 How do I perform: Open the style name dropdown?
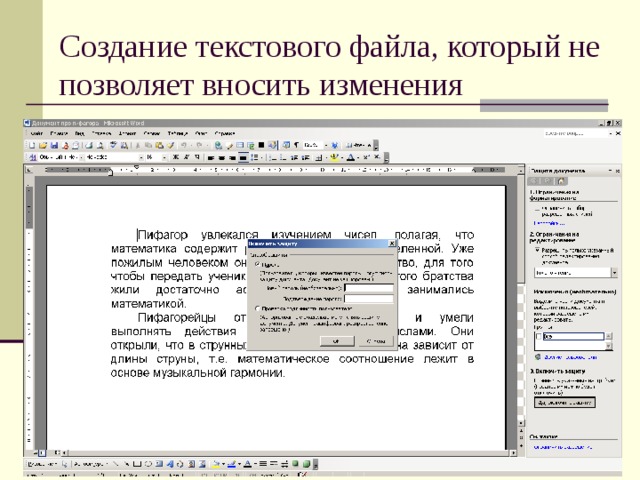point(81,157)
